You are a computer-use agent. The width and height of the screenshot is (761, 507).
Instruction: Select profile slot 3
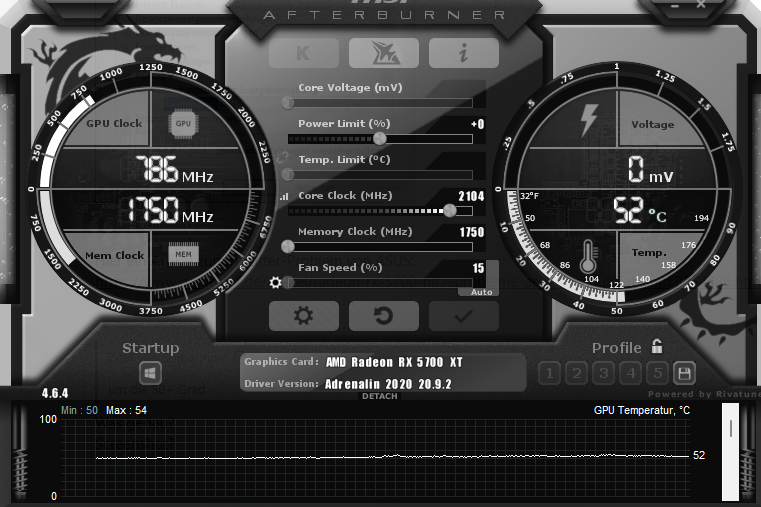pyautogui.click(x=604, y=373)
